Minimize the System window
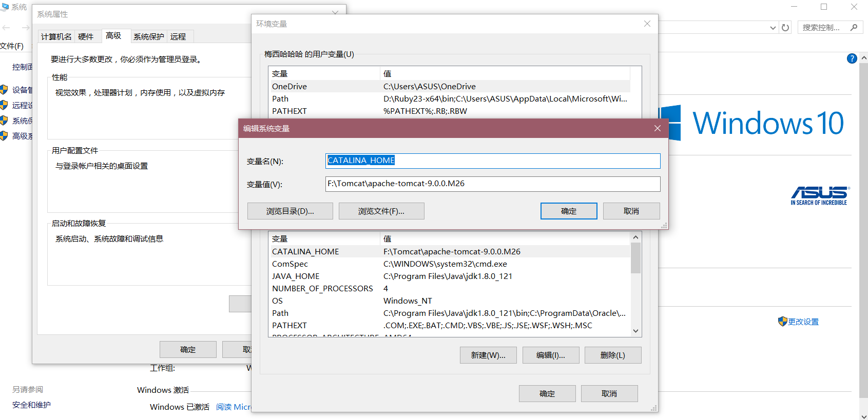The image size is (868, 420). [794, 7]
